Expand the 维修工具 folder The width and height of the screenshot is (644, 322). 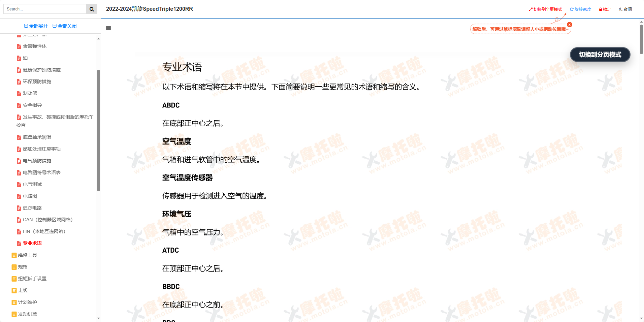(28, 255)
